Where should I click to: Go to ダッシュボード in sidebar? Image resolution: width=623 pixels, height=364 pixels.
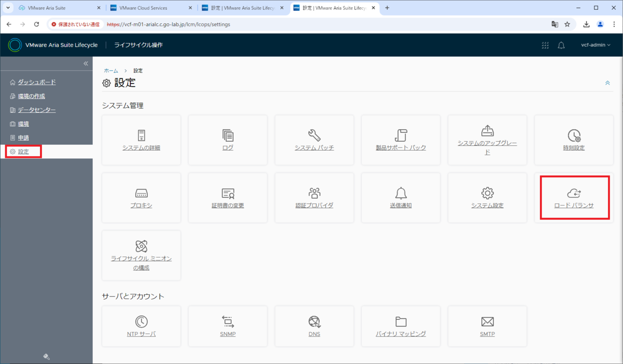(36, 82)
